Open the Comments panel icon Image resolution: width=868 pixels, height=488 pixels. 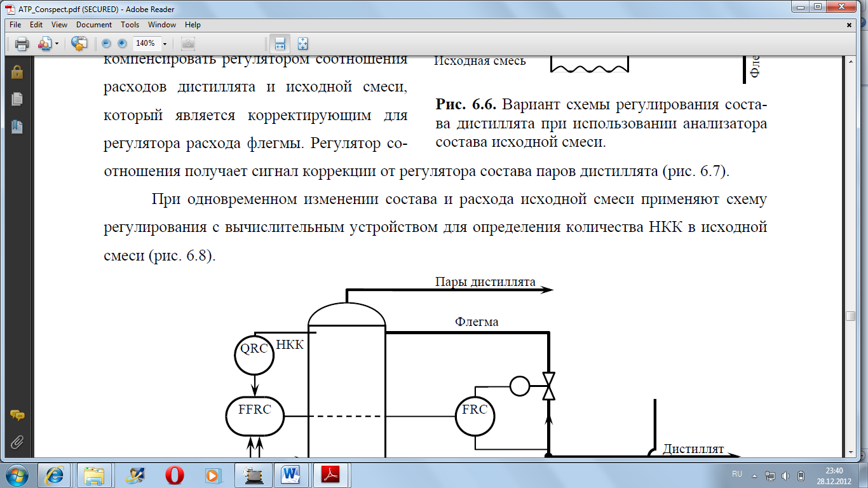pyautogui.click(x=17, y=416)
